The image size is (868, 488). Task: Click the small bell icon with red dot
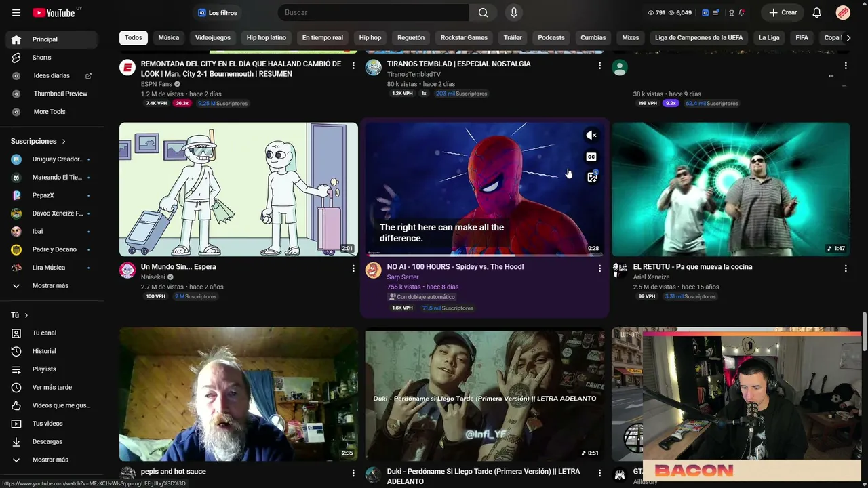pos(741,13)
